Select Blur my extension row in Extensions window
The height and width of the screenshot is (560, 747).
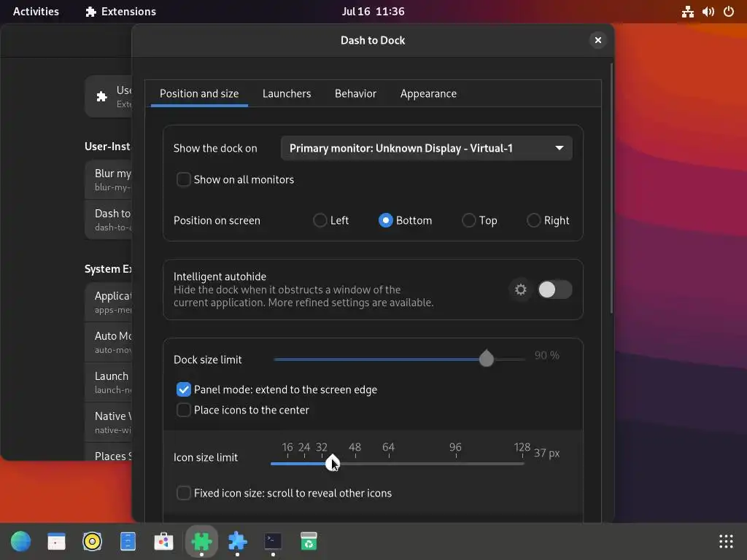(109, 179)
